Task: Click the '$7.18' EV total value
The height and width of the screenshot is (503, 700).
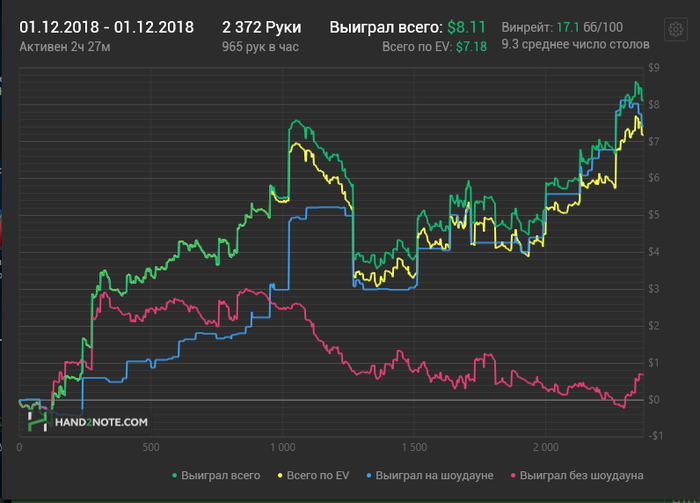Action: 471,46
